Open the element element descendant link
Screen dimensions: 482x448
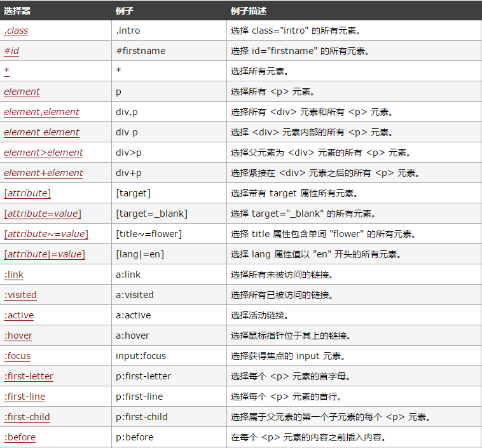pos(41,132)
